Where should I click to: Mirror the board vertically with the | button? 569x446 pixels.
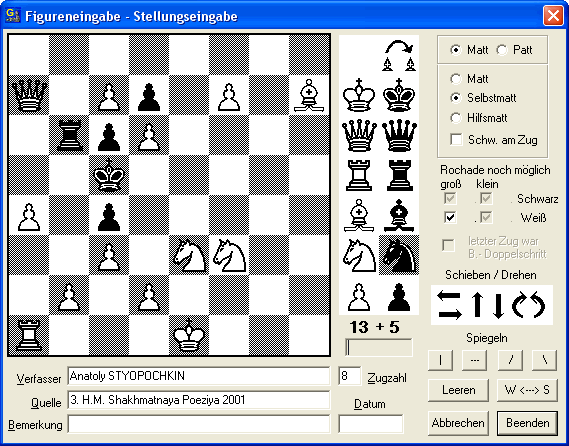coord(440,360)
